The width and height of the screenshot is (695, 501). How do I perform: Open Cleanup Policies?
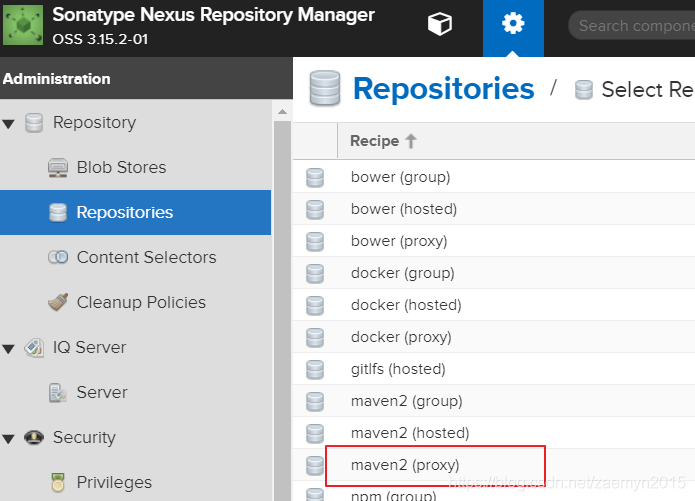pos(141,302)
